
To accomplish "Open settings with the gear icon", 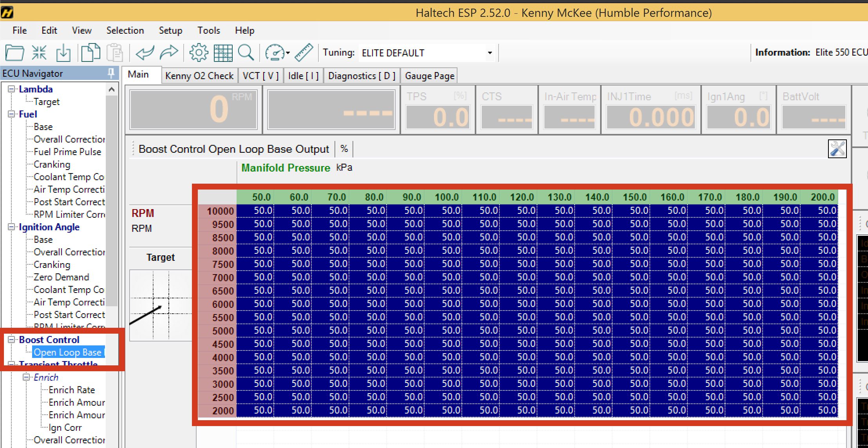I will coord(199,52).
